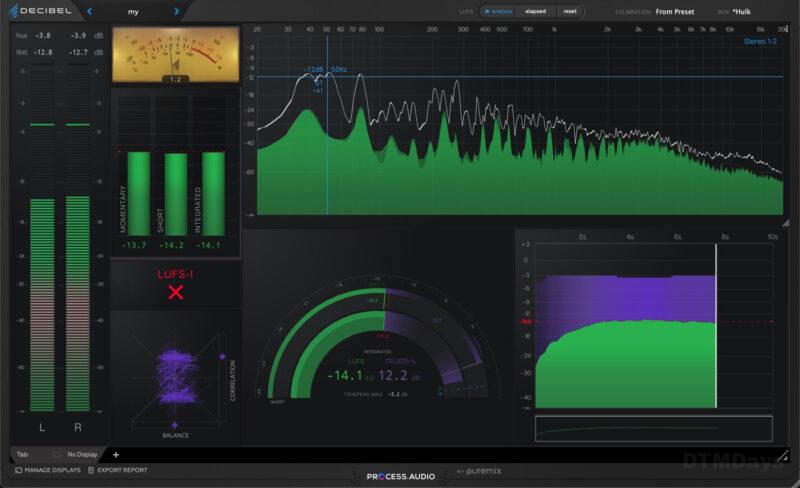Toggle the elapsed time display

535,12
